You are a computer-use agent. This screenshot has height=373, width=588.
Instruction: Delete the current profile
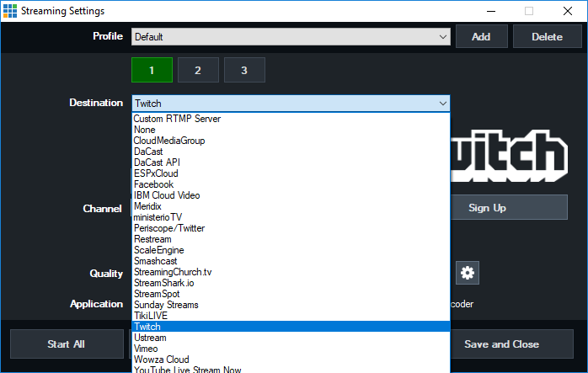[548, 37]
